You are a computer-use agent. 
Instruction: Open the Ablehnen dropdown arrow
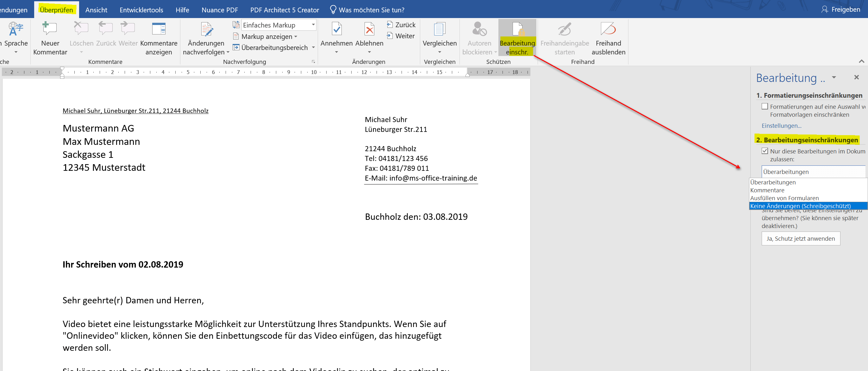click(369, 52)
